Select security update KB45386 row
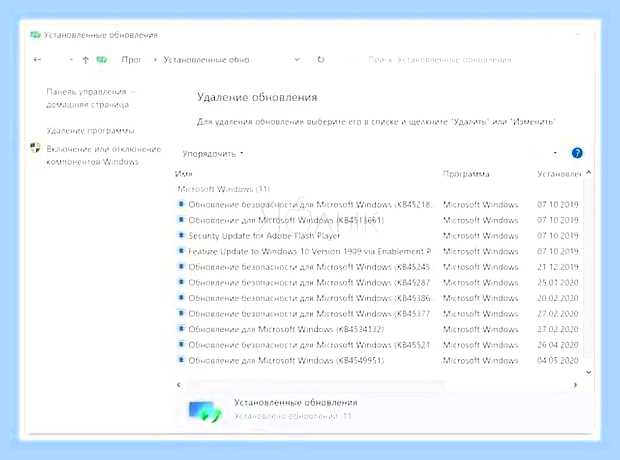Viewport: 620px width, 460px height. click(378, 298)
